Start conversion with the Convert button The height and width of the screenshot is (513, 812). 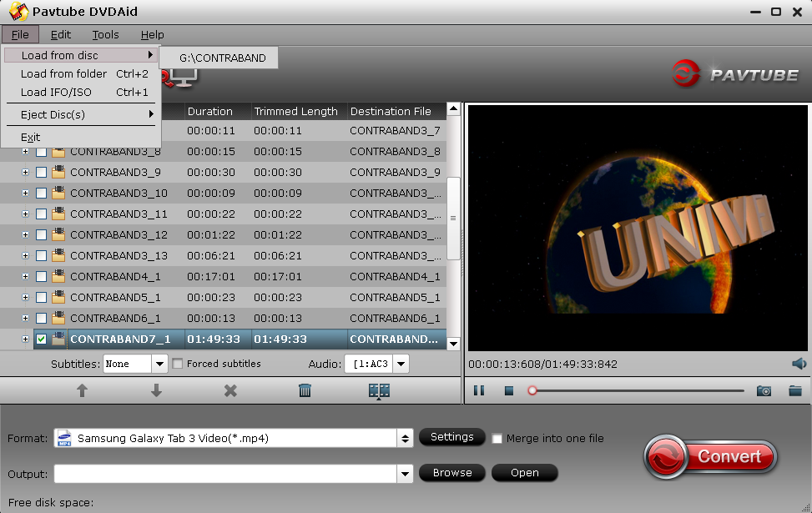coord(710,456)
